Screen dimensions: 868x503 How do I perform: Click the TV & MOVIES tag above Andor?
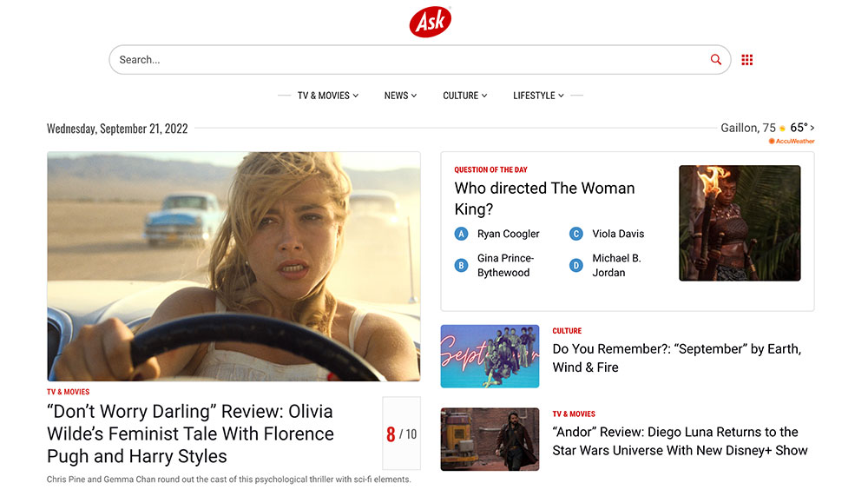(574, 414)
